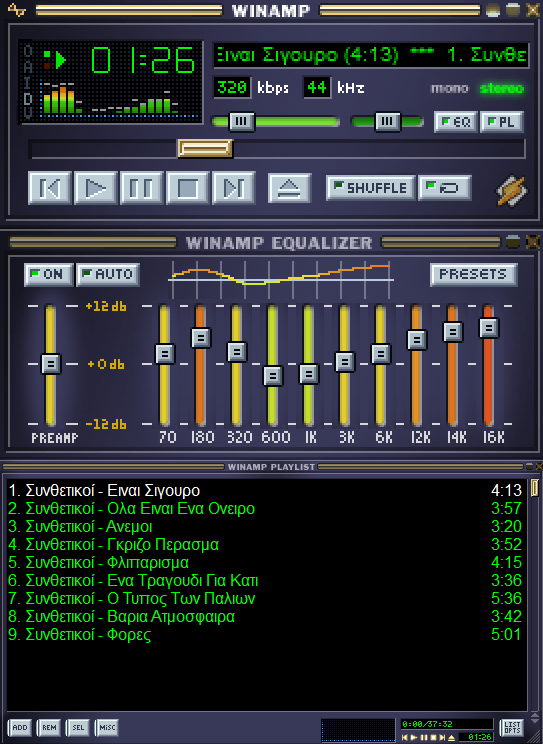543x744 pixels.
Task: Select track 9 Φορες
Action: [x=264, y=634]
